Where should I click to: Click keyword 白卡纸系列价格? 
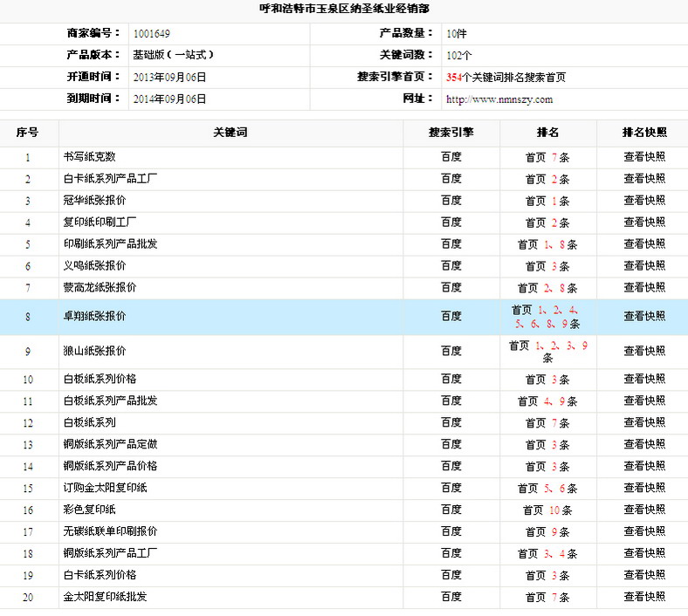100,575
